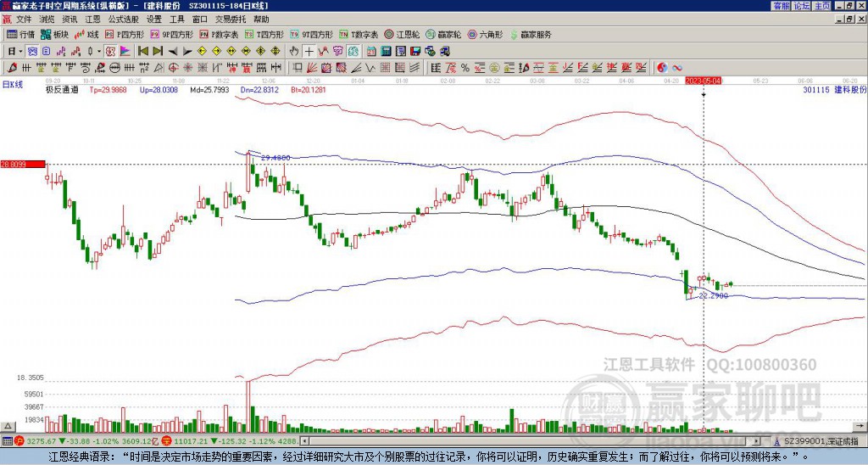Open the 帮助 menu
This screenshot has height=465, width=868.
click(x=261, y=20)
